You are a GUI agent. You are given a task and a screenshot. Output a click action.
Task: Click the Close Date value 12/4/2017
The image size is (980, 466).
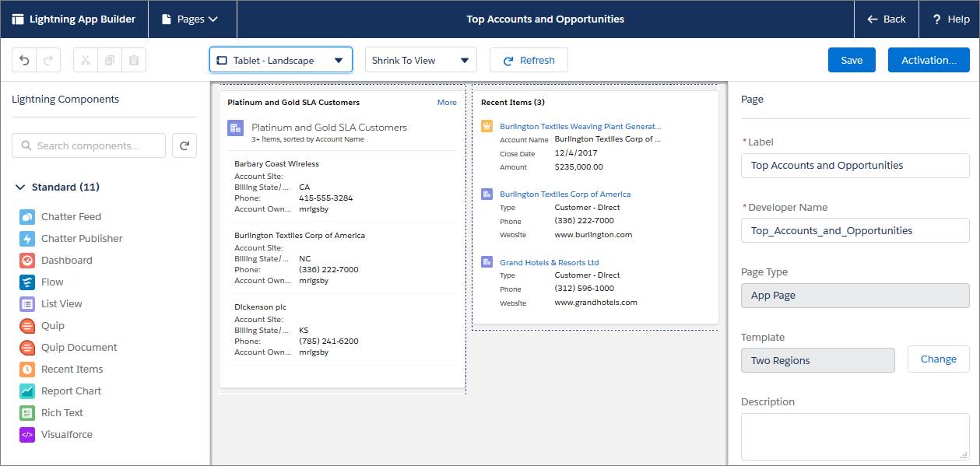(x=575, y=154)
